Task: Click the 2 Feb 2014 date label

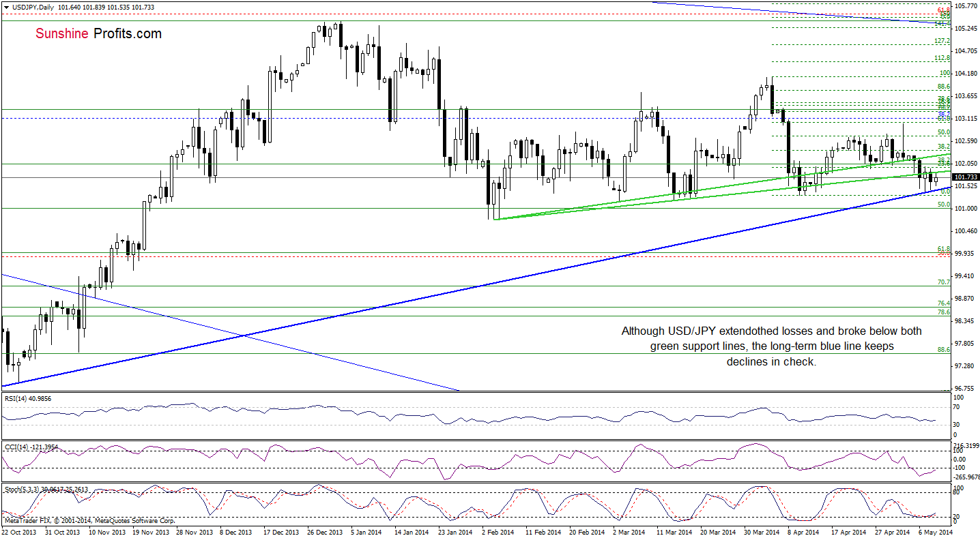Action: [x=500, y=532]
